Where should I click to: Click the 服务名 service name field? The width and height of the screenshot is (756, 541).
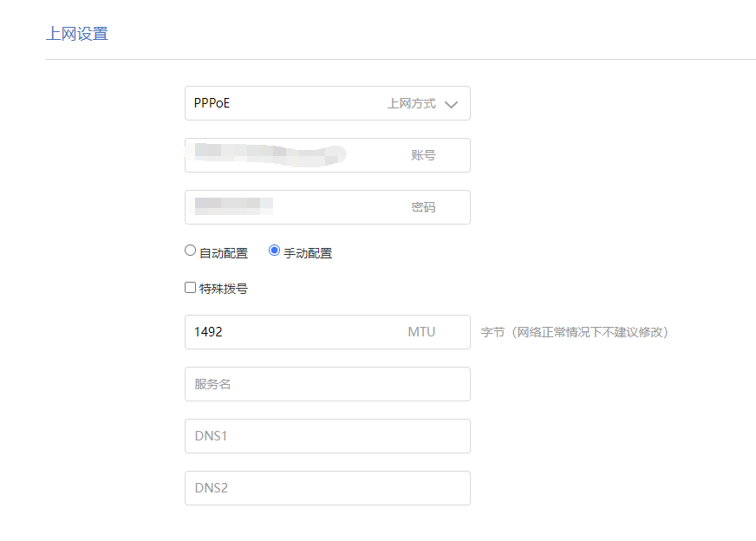[x=327, y=384]
